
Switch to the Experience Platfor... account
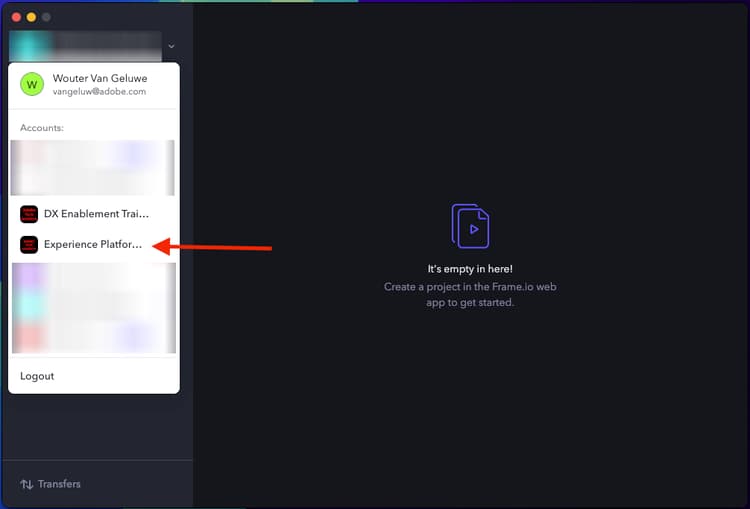coord(94,244)
